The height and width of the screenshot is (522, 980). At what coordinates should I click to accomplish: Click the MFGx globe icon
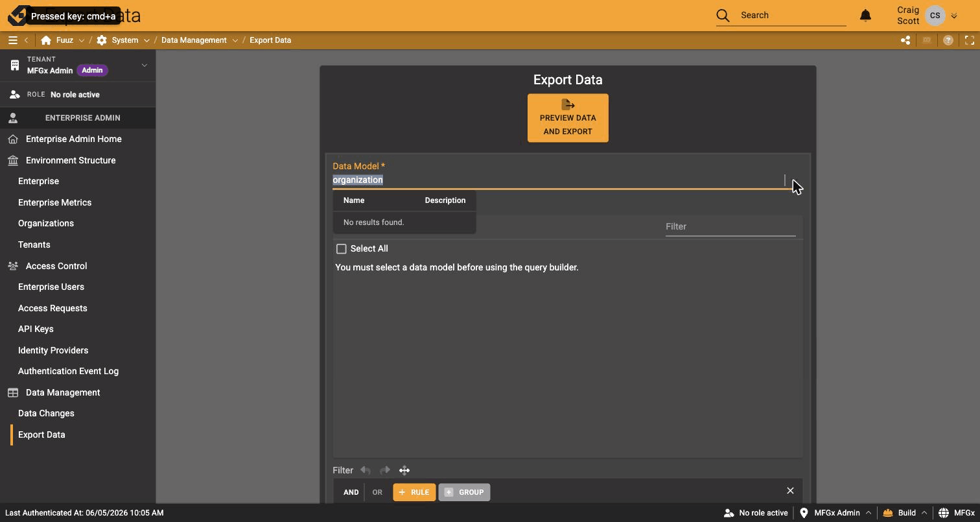(x=944, y=513)
